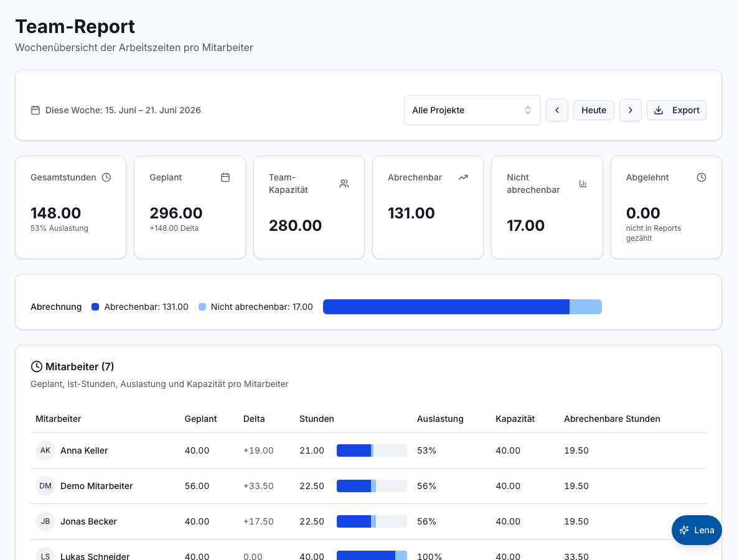Click Demo Mitarbeiter's 56.00 Geplant value

[197, 486]
